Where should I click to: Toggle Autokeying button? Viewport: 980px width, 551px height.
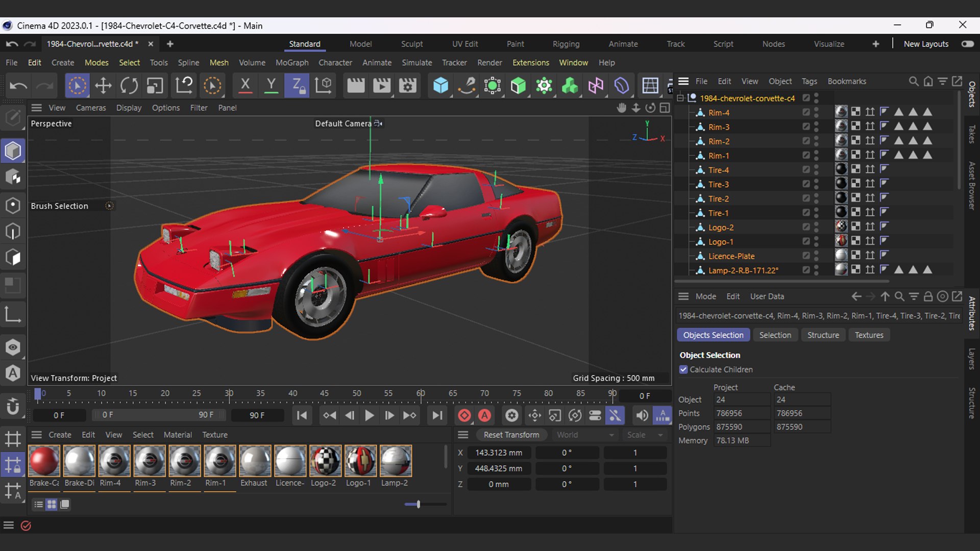(x=484, y=415)
